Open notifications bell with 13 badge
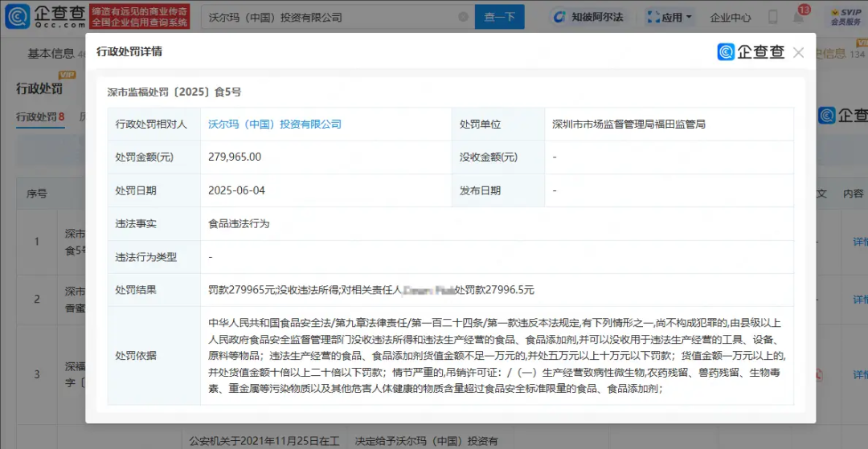The height and width of the screenshot is (449, 868). (798, 17)
